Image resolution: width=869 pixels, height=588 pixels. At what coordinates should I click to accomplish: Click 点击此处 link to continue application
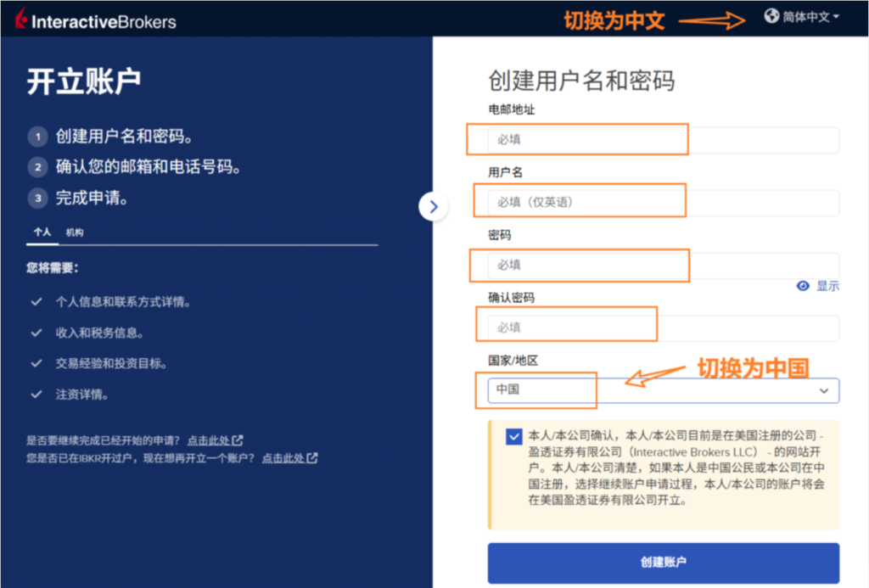pos(210,440)
